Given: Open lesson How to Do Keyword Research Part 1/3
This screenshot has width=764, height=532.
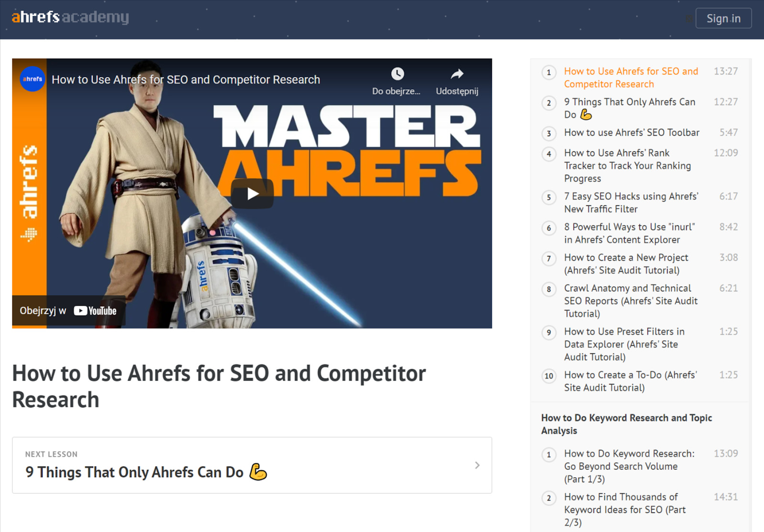Looking at the screenshot, I should (x=629, y=466).
